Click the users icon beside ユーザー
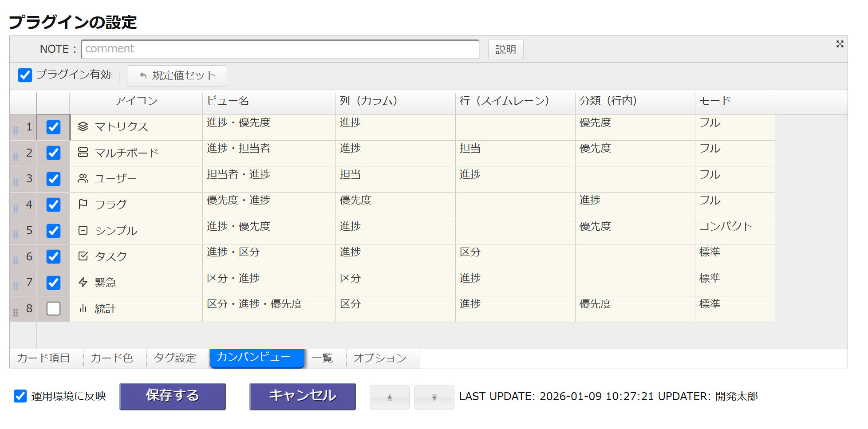Viewport: 868px width, 429px height. [x=83, y=179]
